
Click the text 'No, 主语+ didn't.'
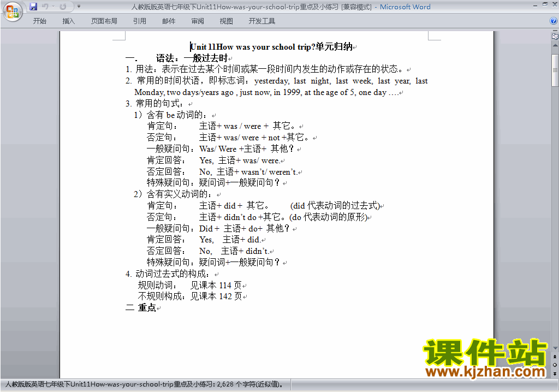click(234, 251)
